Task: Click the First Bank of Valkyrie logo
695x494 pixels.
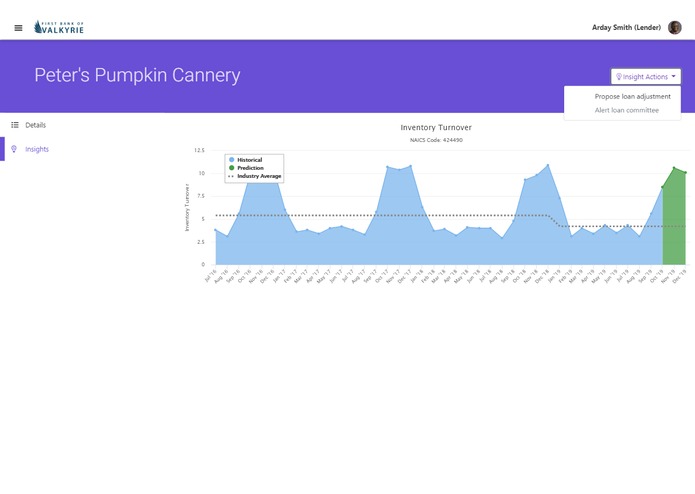Action: point(59,27)
